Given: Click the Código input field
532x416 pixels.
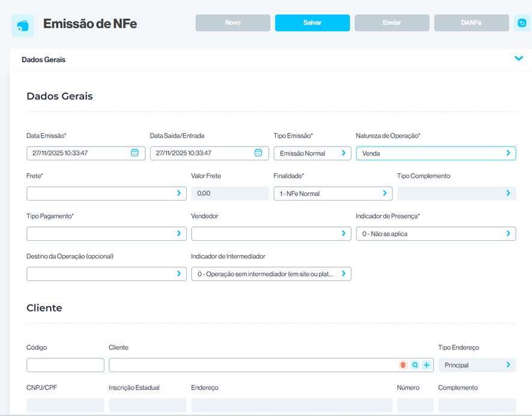Looking at the screenshot, I should [65, 365].
